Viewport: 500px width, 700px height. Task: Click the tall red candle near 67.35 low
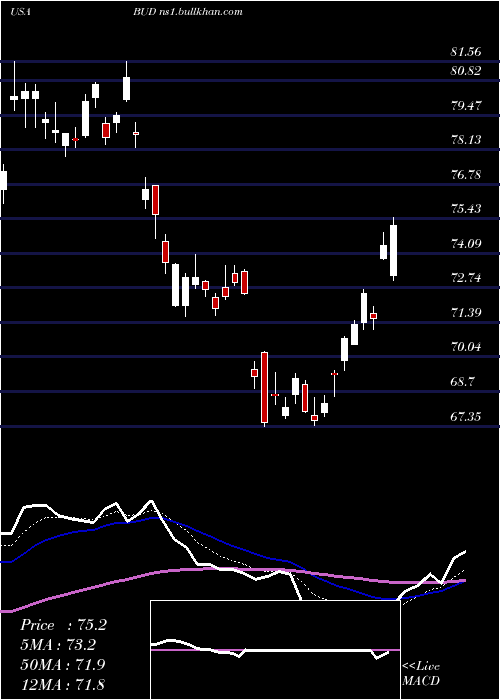pyautogui.click(x=265, y=388)
